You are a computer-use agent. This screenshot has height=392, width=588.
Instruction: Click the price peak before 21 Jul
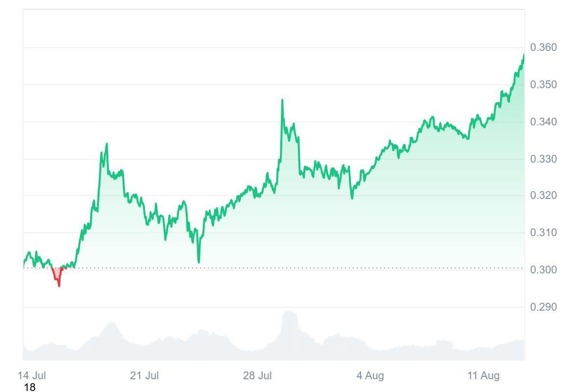tap(106, 145)
